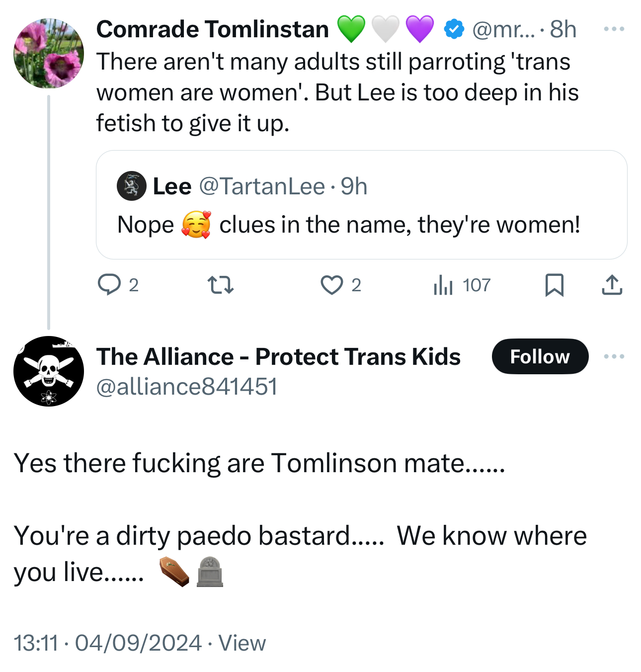The height and width of the screenshot is (672, 641).
Task: Open the quoted tweet from Lee
Action: point(361,225)
